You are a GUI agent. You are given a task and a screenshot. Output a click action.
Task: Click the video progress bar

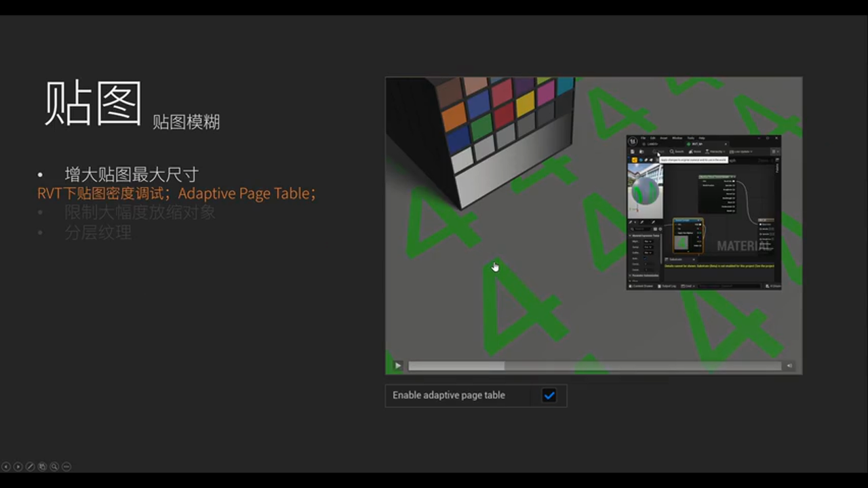click(594, 366)
